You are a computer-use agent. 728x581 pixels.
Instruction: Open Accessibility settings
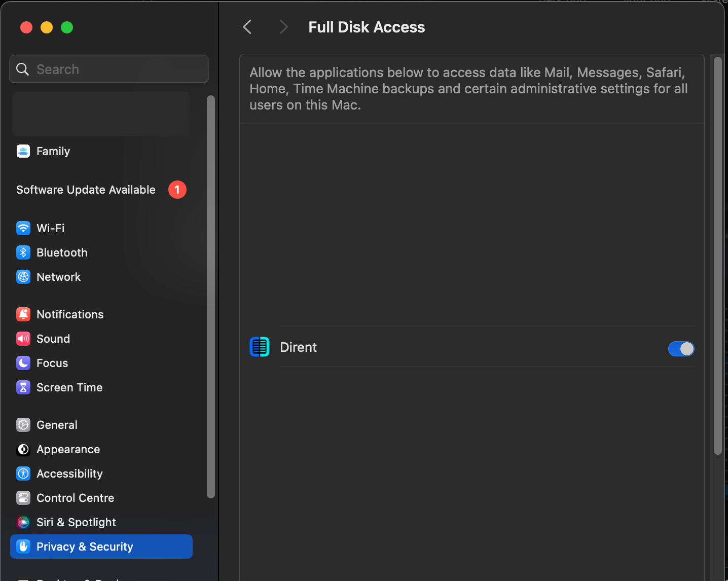coord(69,474)
